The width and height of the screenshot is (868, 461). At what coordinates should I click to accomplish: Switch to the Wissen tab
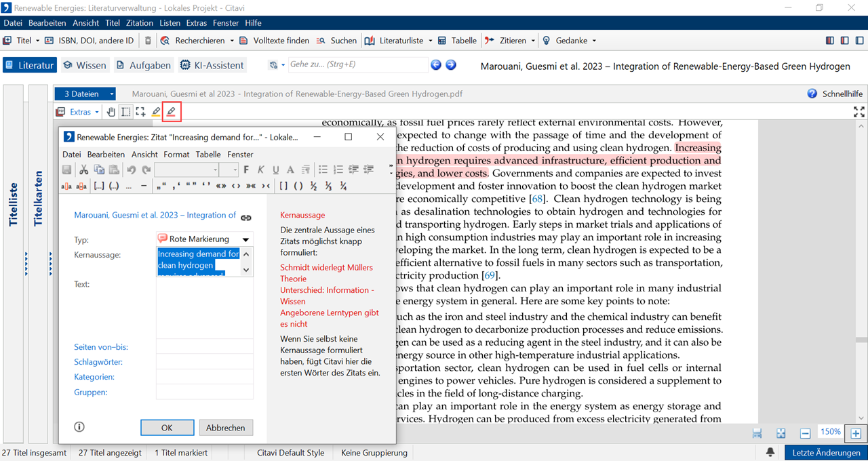(85, 65)
